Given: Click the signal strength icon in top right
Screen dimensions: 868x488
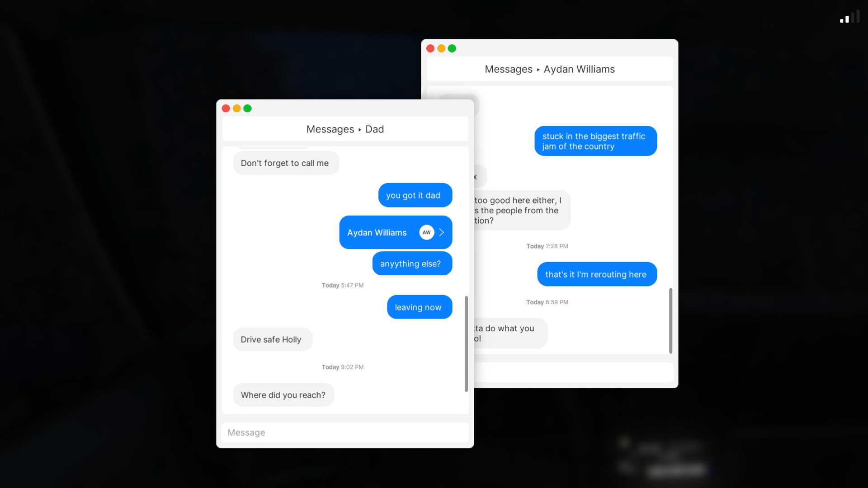Looking at the screenshot, I should tap(848, 18).
